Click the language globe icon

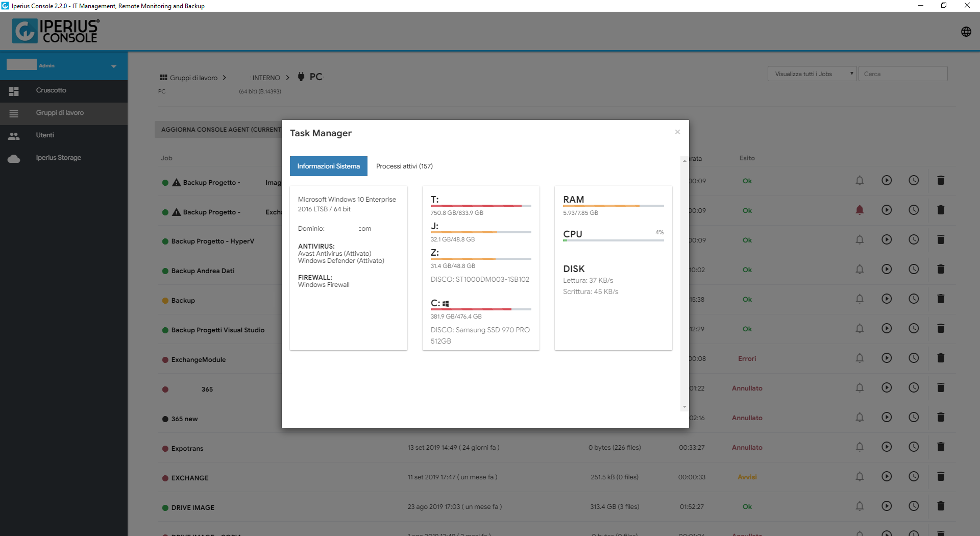(966, 32)
